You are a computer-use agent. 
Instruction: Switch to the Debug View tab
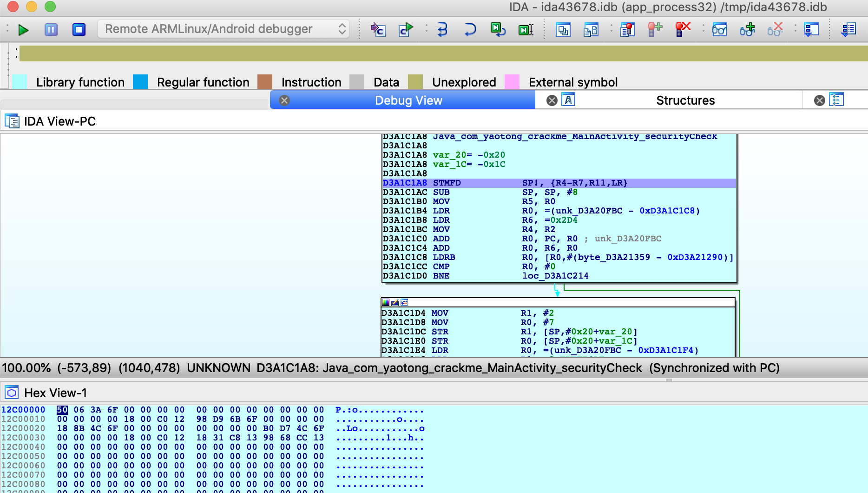click(x=408, y=100)
